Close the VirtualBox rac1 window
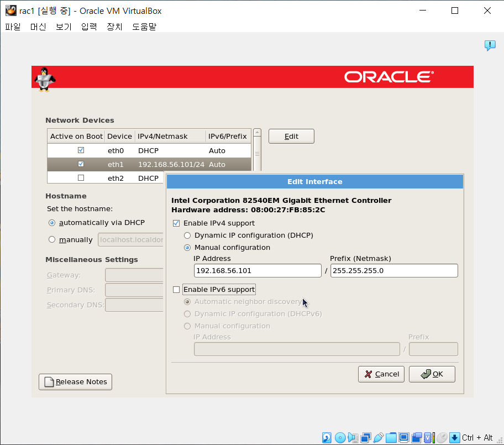This screenshot has width=504, height=445. 487,11
